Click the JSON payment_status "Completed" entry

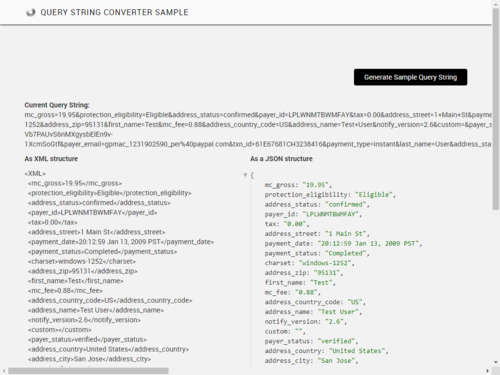pyautogui.click(x=317, y=253)
